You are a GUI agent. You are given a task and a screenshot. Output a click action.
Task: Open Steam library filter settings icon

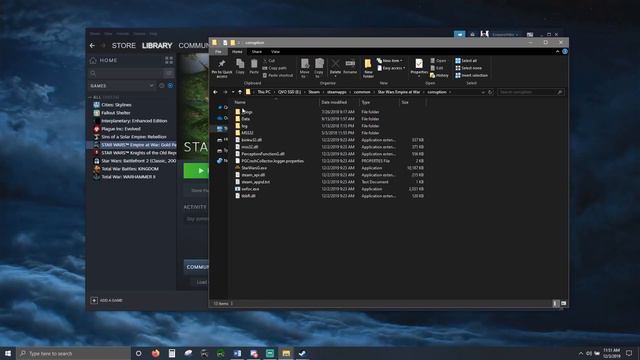[169, 73]
